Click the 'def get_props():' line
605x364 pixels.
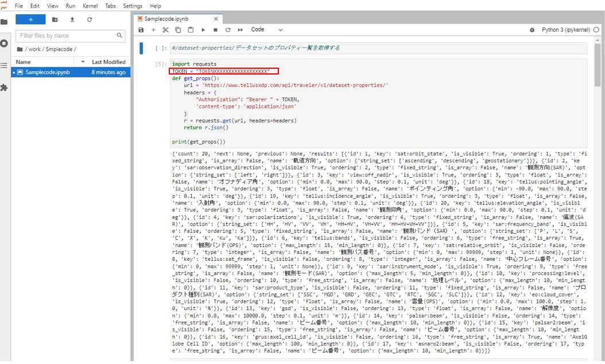pyautogui.click(x=195, y=78)
